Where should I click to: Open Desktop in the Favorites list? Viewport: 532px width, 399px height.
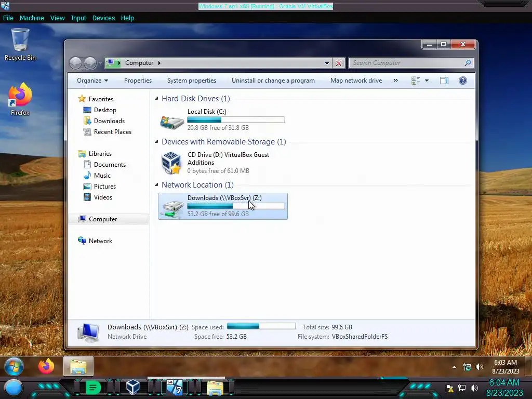(105, 110)
